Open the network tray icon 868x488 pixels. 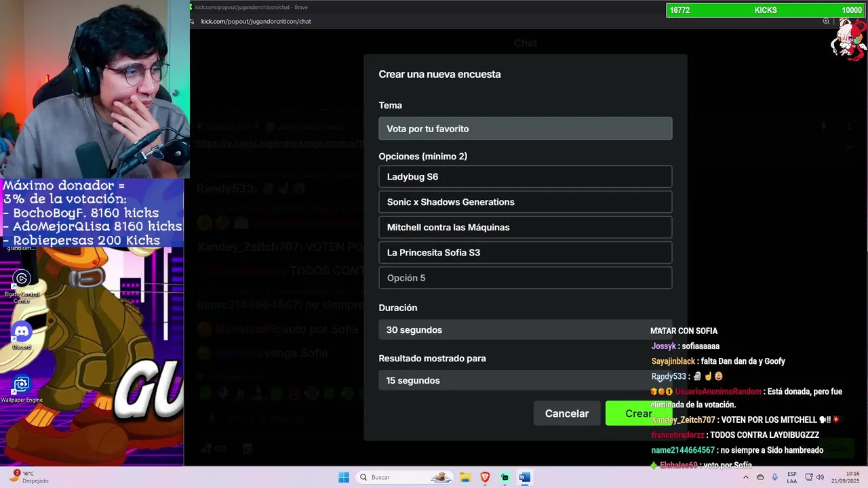coord(808,477)
